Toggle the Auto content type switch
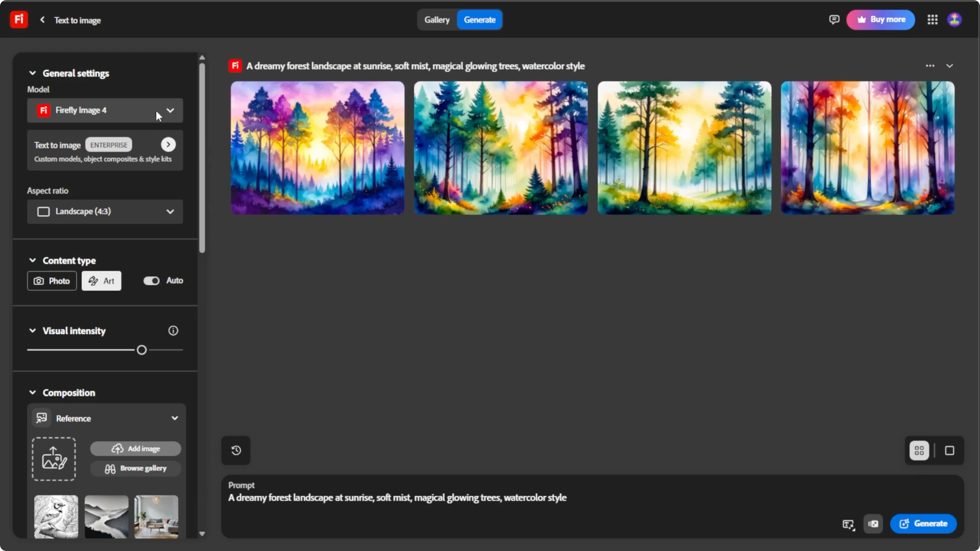 point(152,281)
